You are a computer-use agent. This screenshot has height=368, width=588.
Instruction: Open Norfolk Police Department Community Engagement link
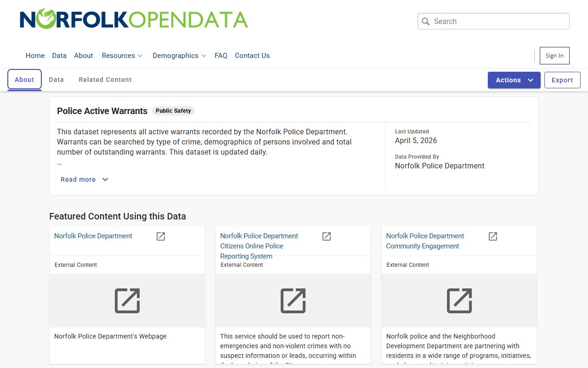(425, 241)
